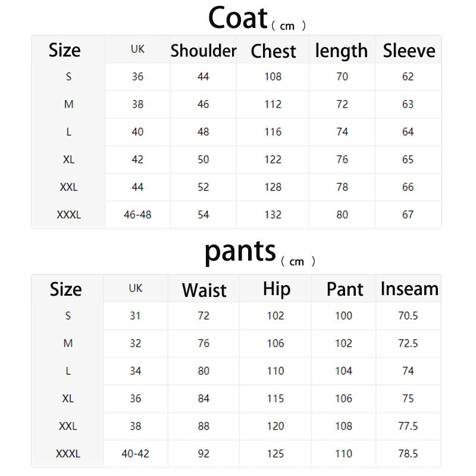The height and width of the screenshot is (476, 476).
Task: Click pants UK size 40-42 cell
Action: click(136, 453)
